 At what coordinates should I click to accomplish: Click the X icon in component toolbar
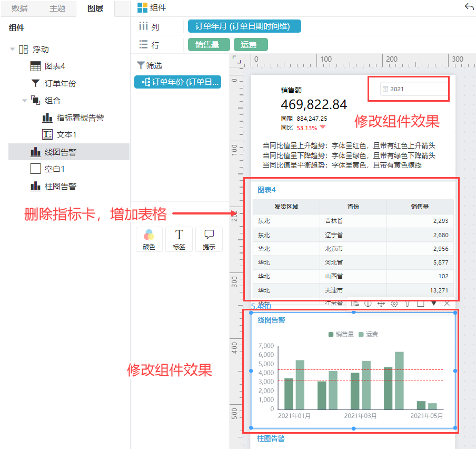447,304
